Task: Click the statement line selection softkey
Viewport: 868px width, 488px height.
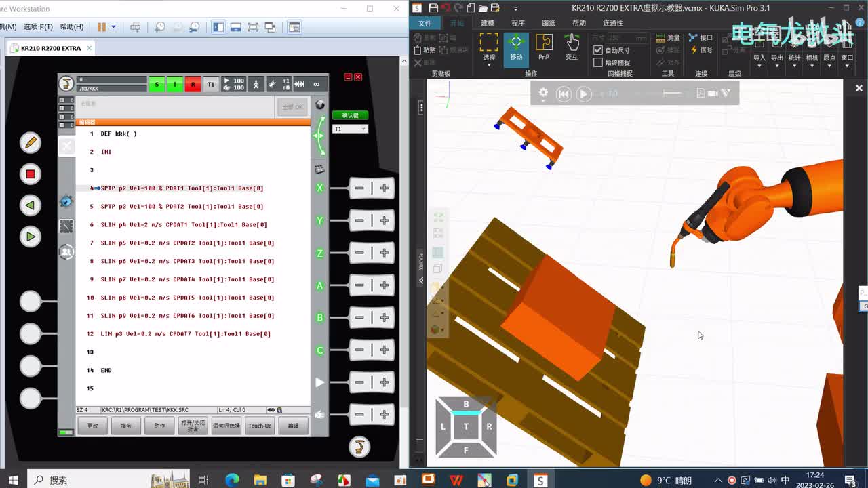Action: (x=226, y=426)
